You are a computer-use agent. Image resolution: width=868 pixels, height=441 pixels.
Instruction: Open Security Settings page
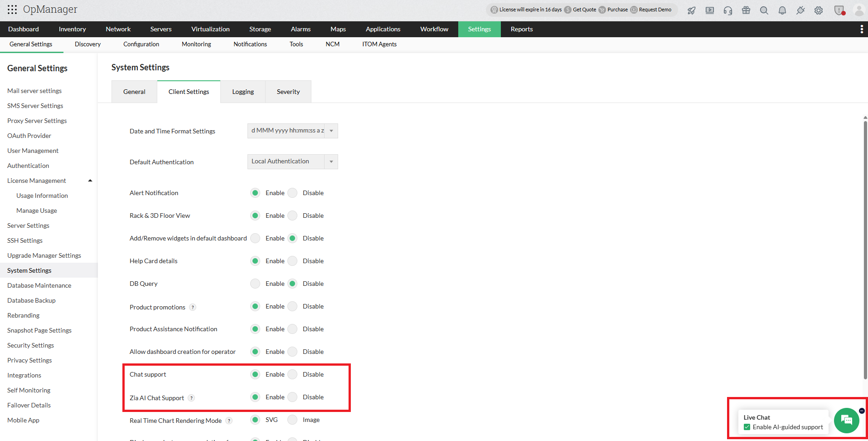tap(30, 345)
